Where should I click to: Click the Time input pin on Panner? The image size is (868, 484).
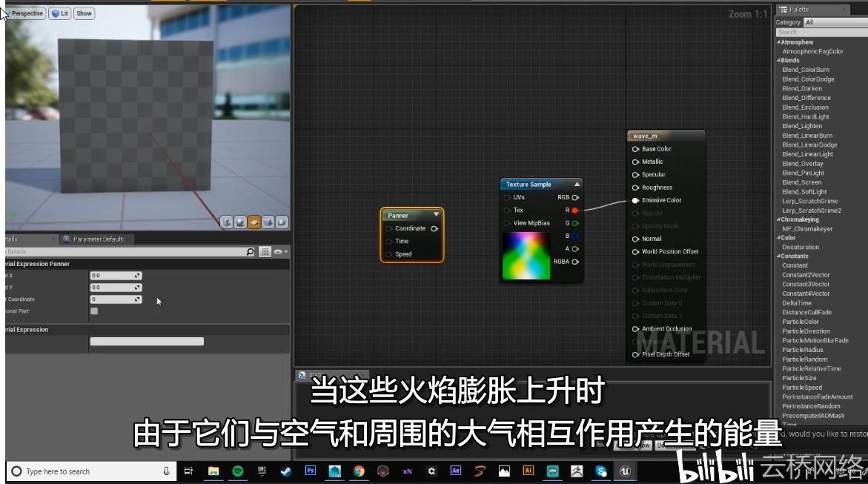[388, 242]
